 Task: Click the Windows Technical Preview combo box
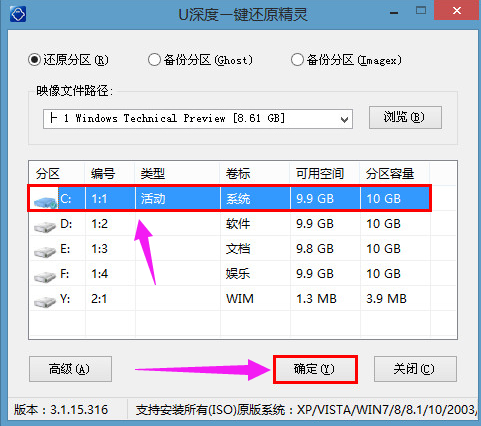click(x=198, y=119)
